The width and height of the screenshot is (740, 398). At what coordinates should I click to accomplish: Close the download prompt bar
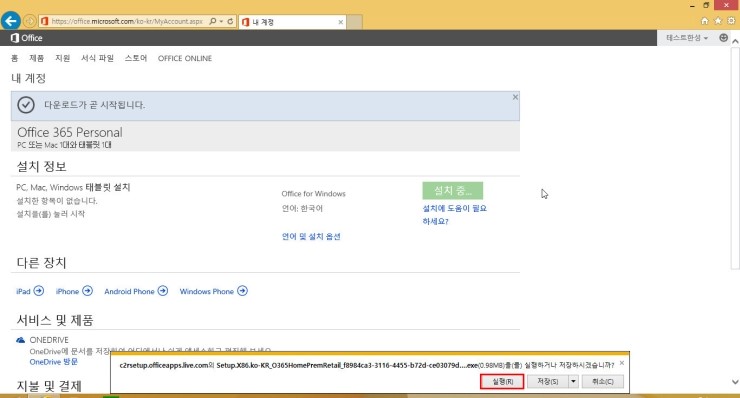tap(622, 363)
